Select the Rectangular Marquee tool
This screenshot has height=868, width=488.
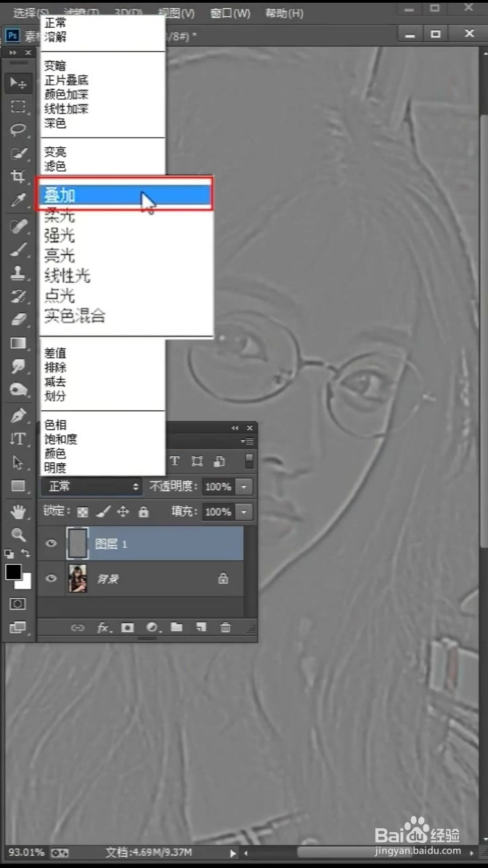(x=18, y=106)
